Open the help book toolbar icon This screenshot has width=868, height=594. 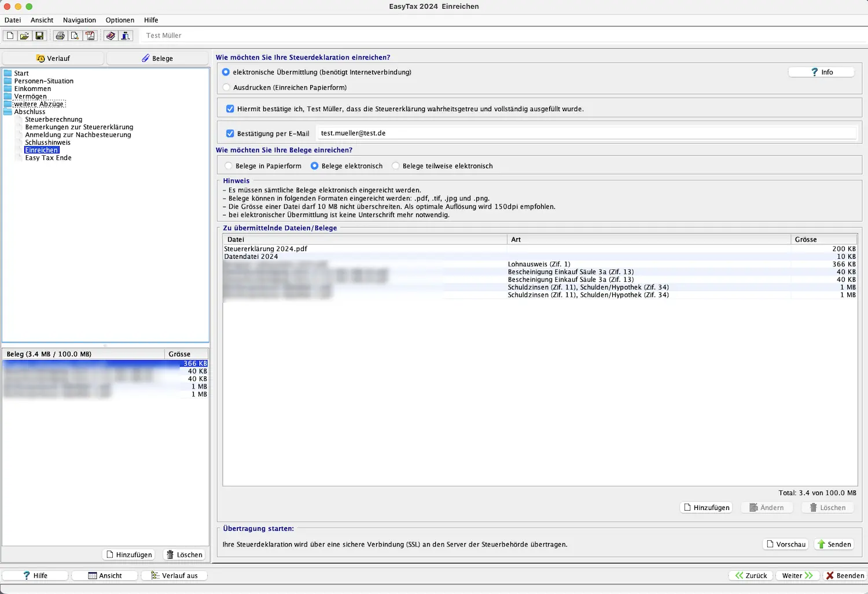click(111, 36)
